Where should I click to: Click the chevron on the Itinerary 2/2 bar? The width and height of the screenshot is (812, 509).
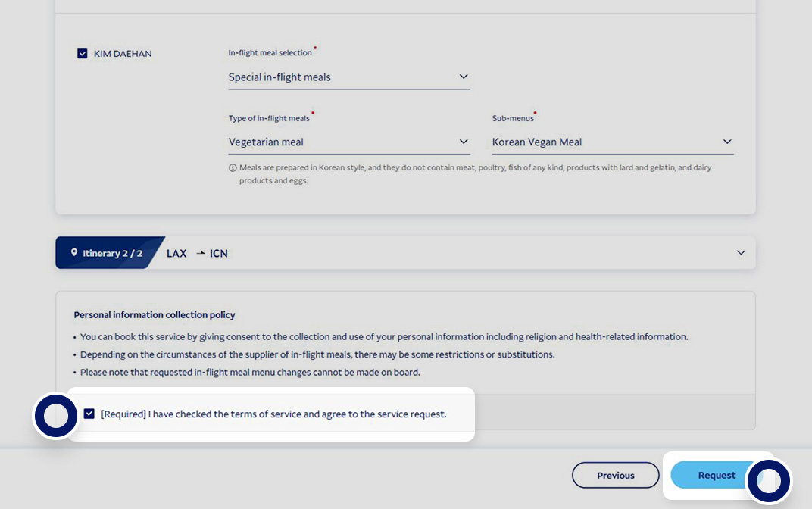(740, 253)
